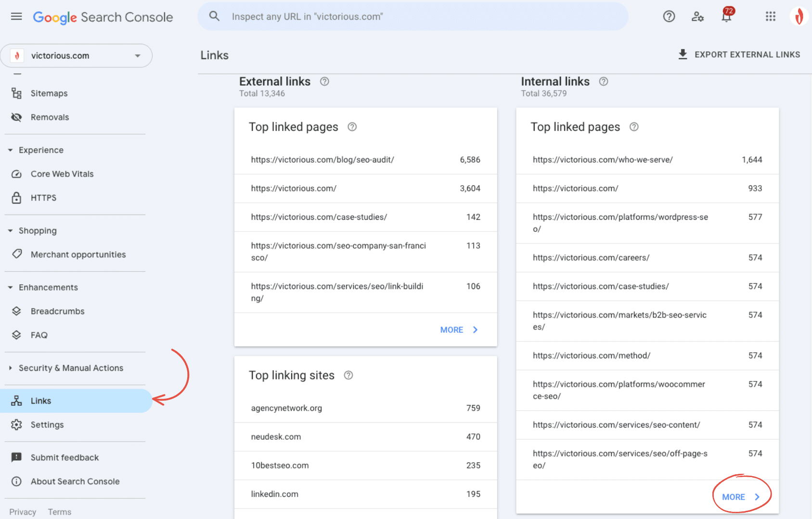Open the markets/b2b-seo-services/ row
The image size is (812, 519).
[647, 321]
